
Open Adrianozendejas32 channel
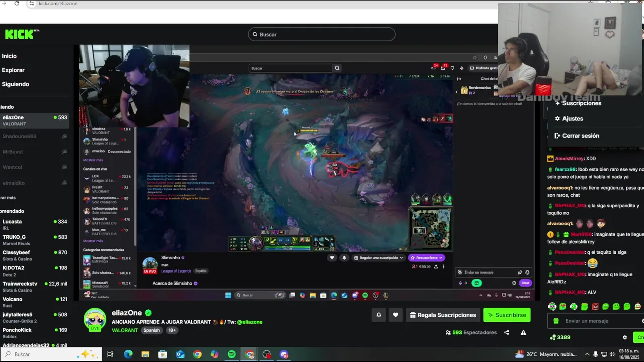point(34,345)
